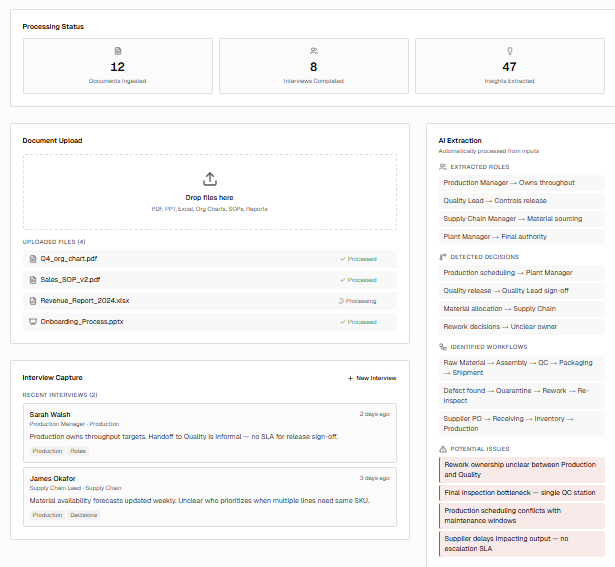The image size is (615, 567).
Task: Start a New Interview
Action: coord(372,378)
